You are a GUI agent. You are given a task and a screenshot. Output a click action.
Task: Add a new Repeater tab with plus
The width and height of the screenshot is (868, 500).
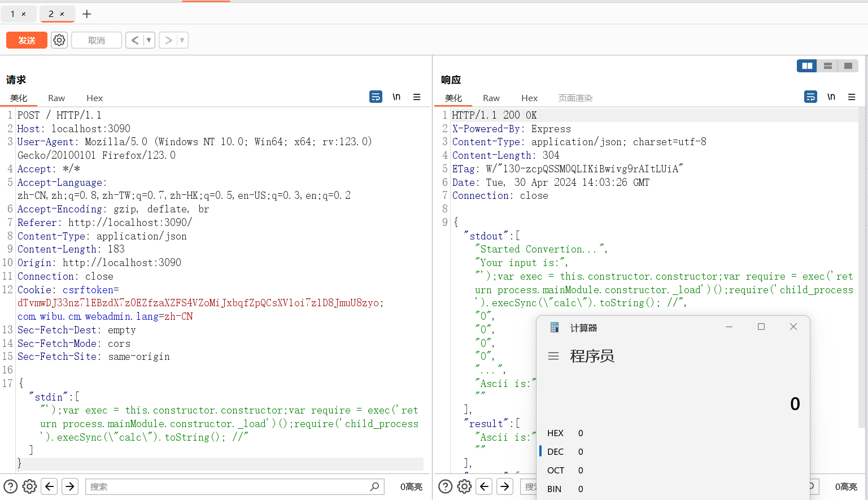coord(86,14)
